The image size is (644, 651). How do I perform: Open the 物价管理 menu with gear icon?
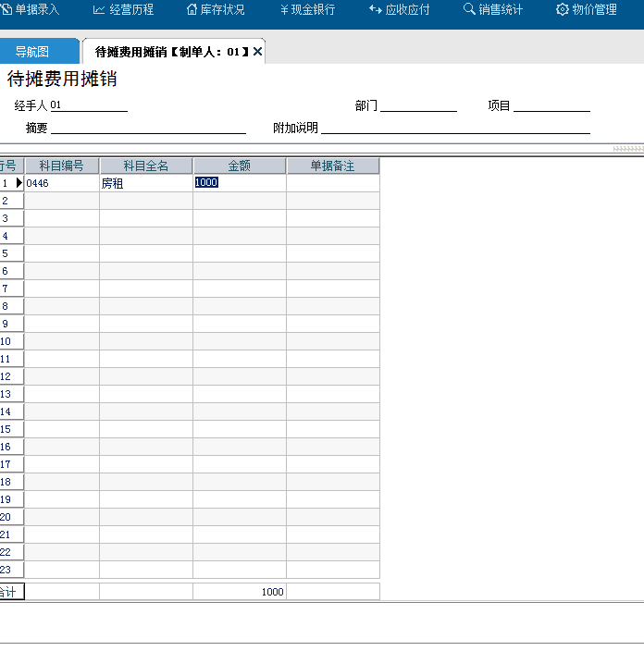click(586, 10)
